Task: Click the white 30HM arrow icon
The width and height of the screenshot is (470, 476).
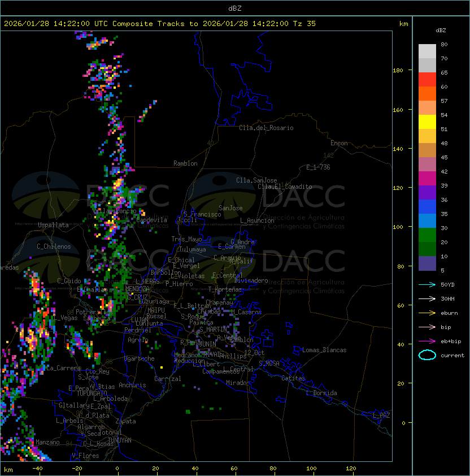Action: tap(427, 298)
